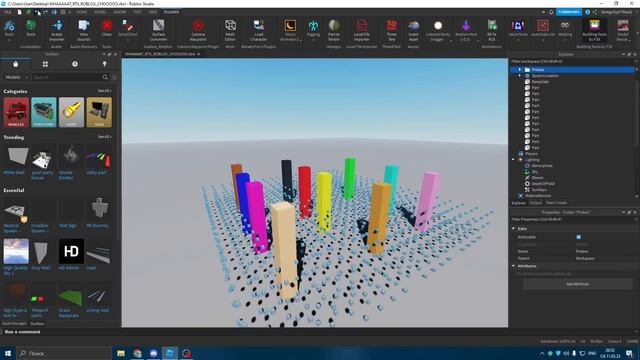This screenshot has height=360, width=640.
Task: Open the toolbox Marketplace bag tab
Action: click(x=16, y=64)
